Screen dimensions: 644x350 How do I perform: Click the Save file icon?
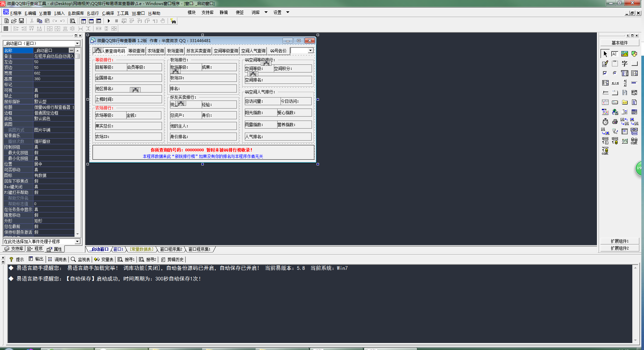tap(21, 21)
